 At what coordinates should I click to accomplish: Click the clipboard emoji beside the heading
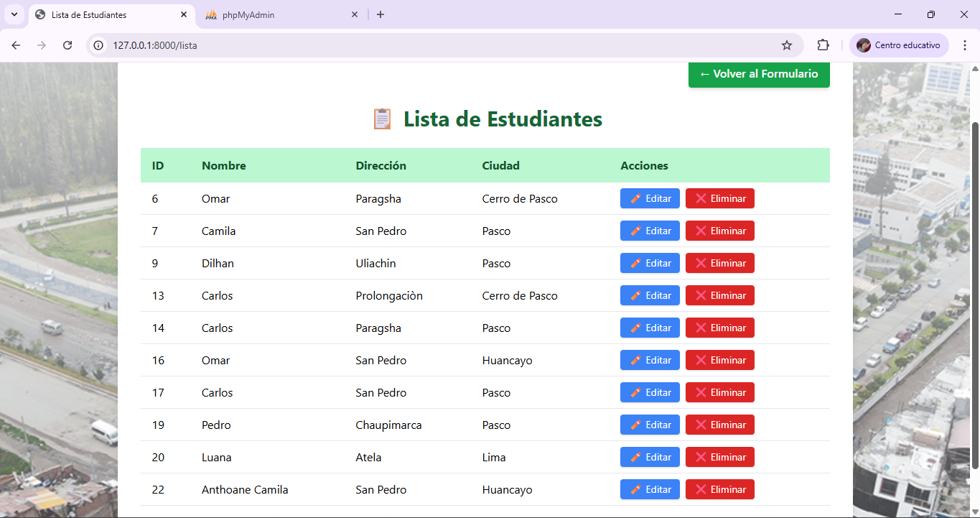coord(382,119)
